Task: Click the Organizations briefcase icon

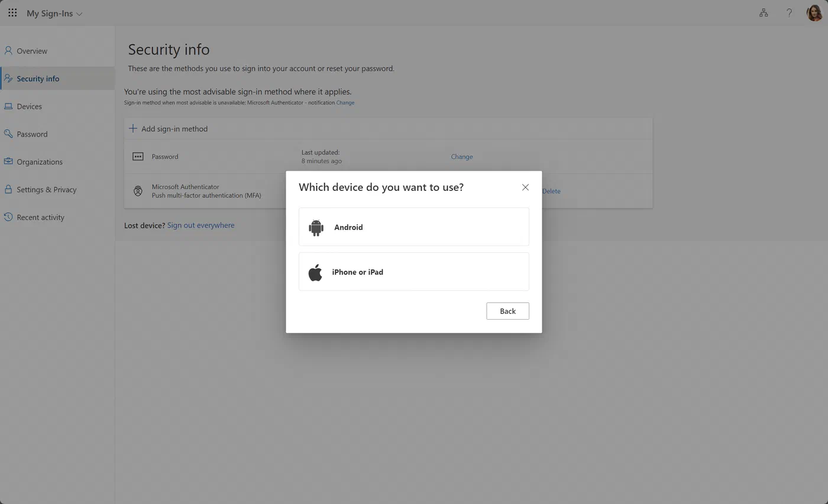Action: 8,161
